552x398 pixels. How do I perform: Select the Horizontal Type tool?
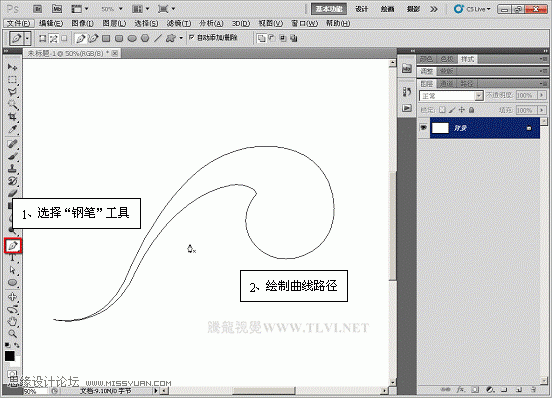click(13, 258)
